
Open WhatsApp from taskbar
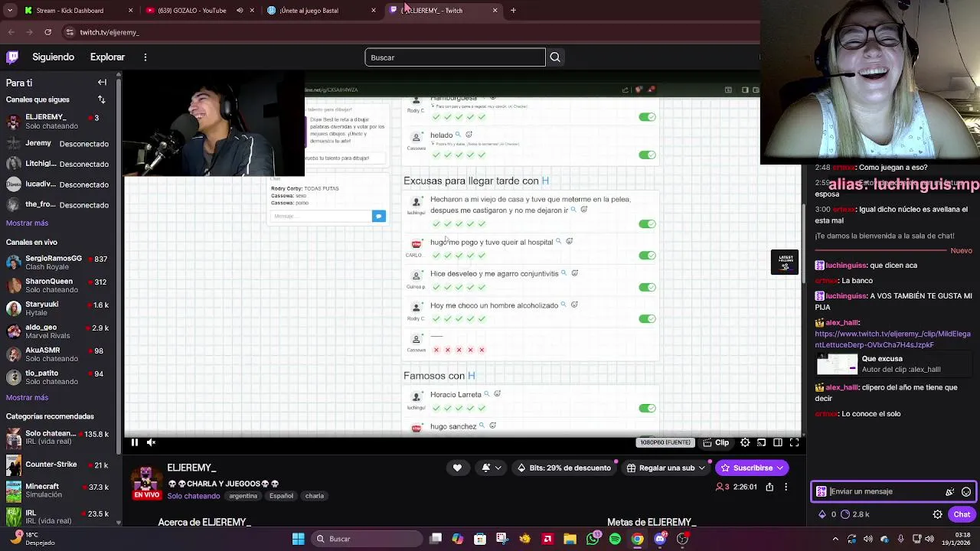[x=593, y=539]
